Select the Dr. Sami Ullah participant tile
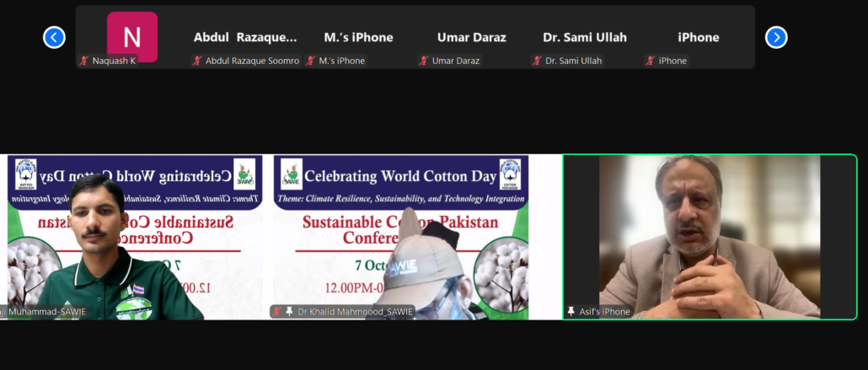The height and width of the screenshot is (370, 868). (585, 37)
